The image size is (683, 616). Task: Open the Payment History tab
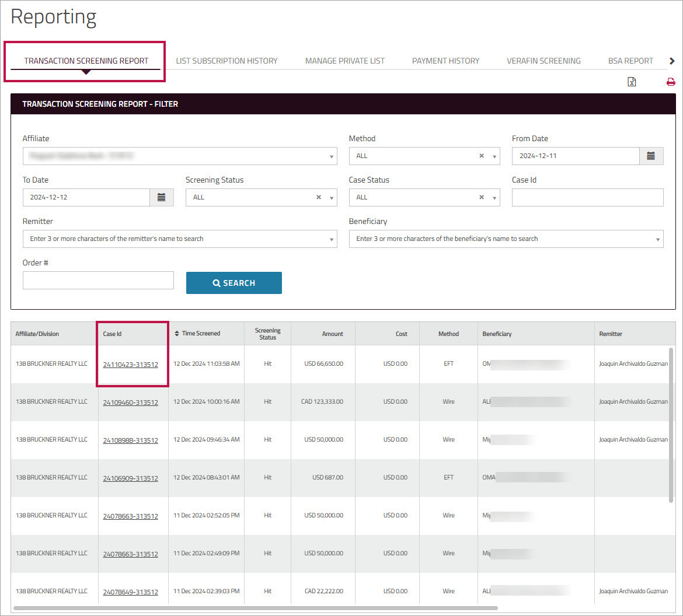445,60
